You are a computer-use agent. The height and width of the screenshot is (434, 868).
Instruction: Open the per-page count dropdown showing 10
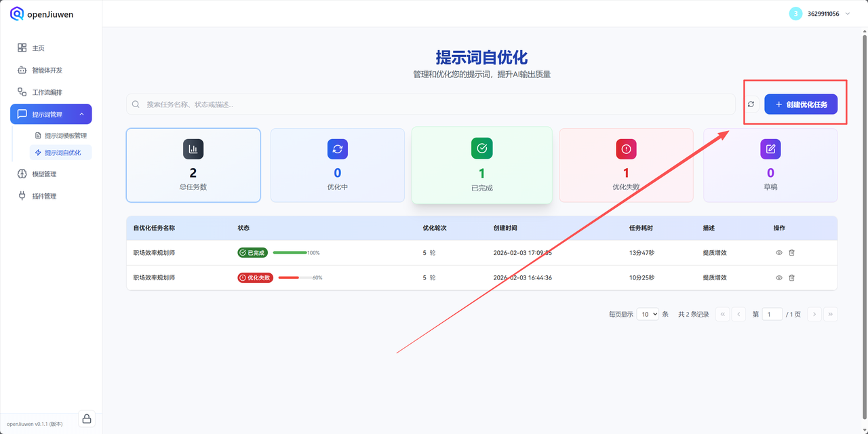(x=648, y=314)
